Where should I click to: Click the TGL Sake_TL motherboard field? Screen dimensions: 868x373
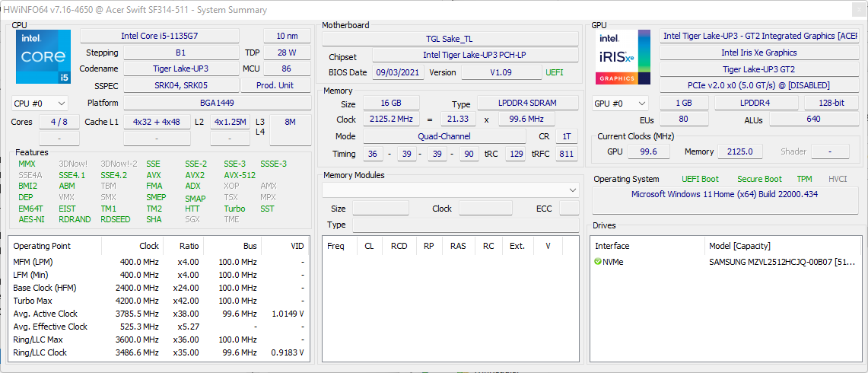450,39
